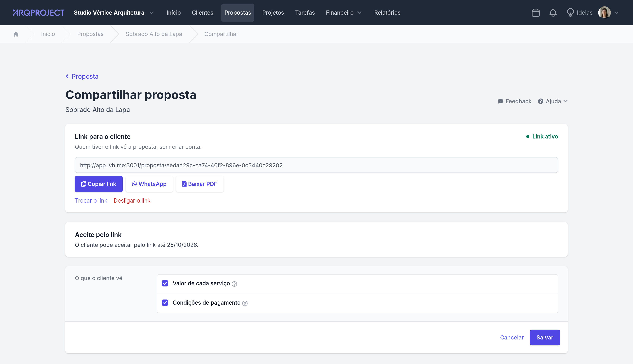Click the proposal URL input field
Viewport: 633px width, 364px height.
(316, 165)
